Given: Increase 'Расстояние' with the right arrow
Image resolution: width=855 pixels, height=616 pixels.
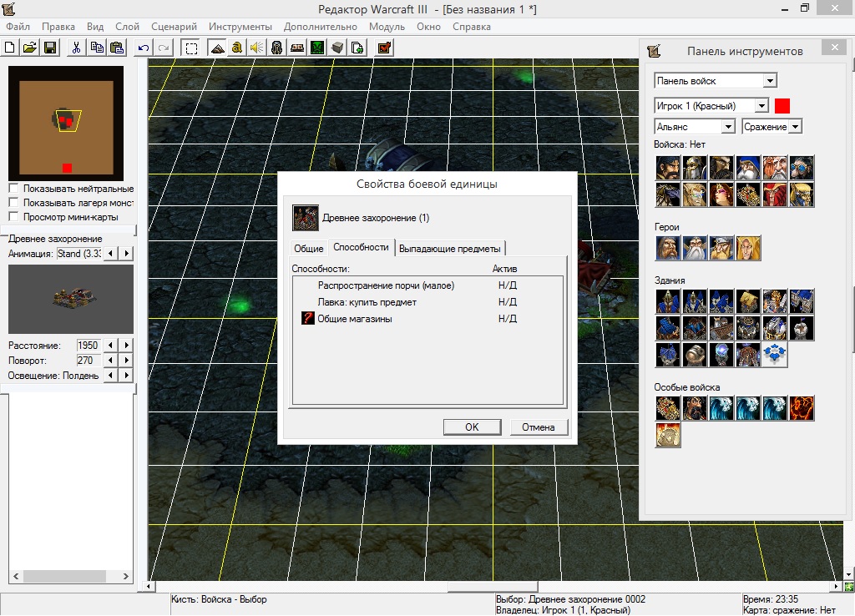Looking at the screenshot, I should point(127,345).
